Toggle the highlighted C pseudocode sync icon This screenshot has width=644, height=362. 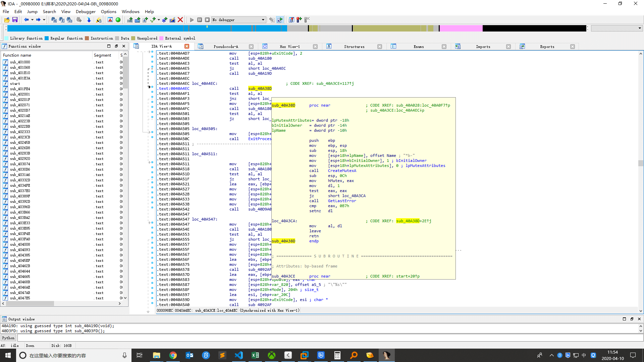pyautogui.click(x=280, y=20)
